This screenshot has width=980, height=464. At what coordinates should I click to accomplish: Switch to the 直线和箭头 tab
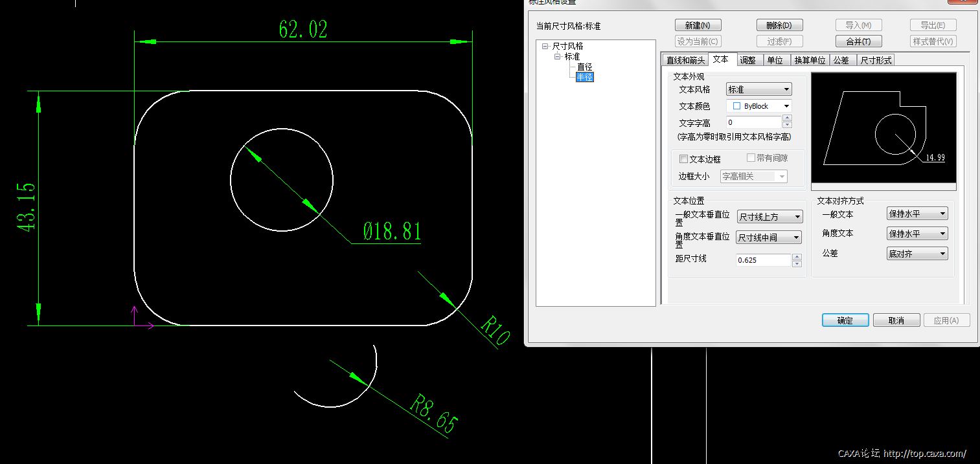pos(685,60)
